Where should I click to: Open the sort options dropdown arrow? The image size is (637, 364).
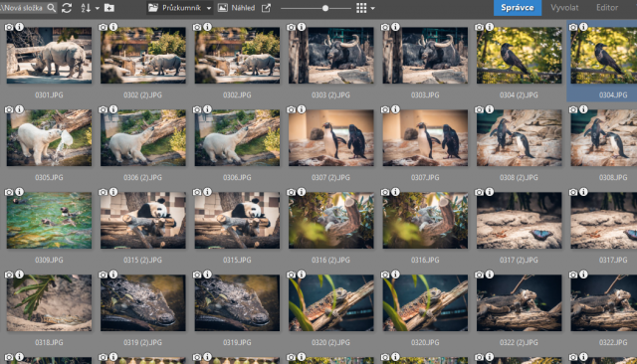click(x=98, y=8)
